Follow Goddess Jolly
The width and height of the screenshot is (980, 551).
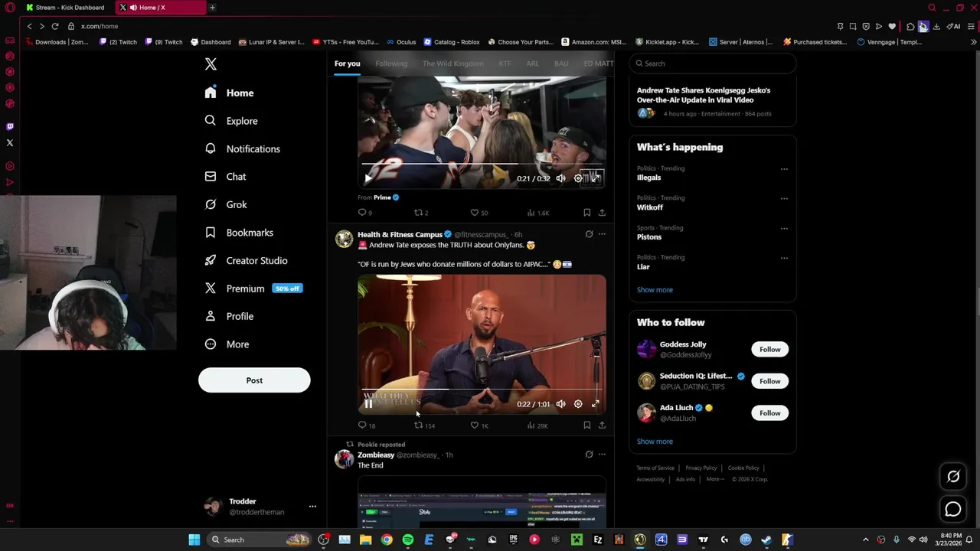pyautogui.click(x=769, y=350)
